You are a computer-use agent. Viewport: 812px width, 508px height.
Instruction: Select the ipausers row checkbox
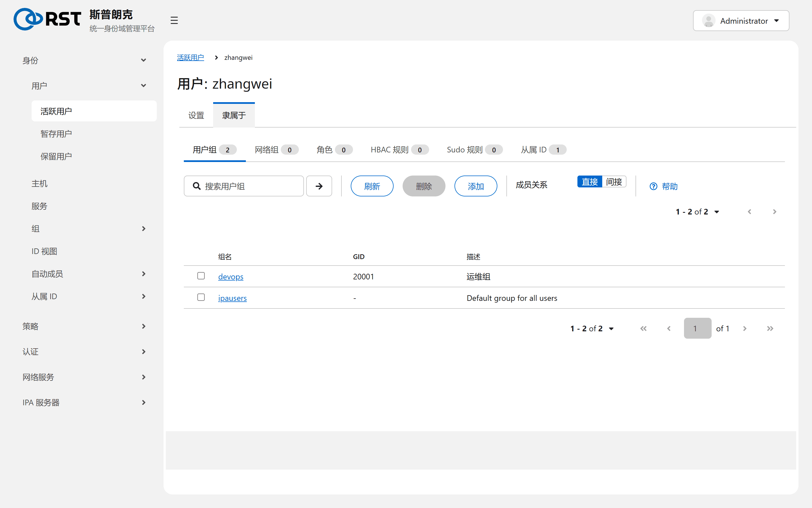pyautogui.click(x=201, y=297)
